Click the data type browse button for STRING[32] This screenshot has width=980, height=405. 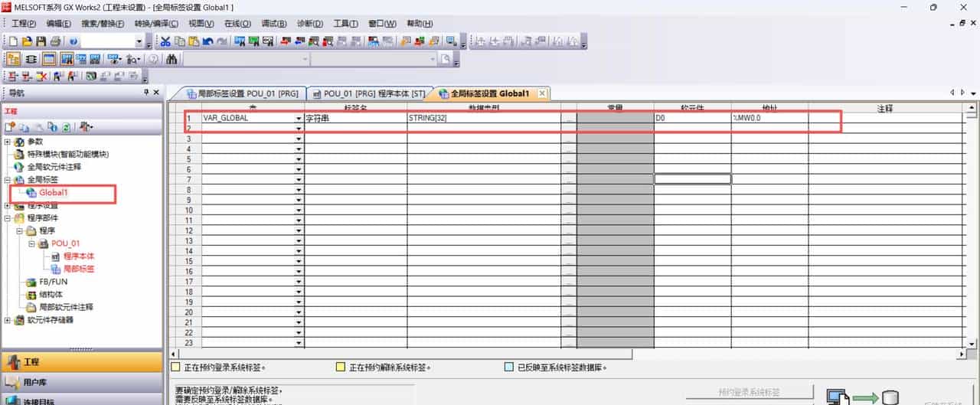tap(568, 119)
